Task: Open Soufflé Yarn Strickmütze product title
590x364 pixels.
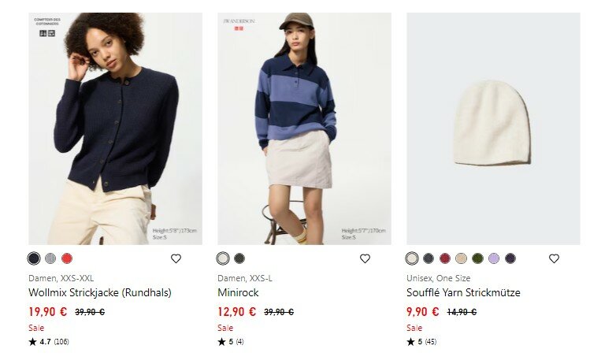Action: pyautogui.click(x=463, y=292)
